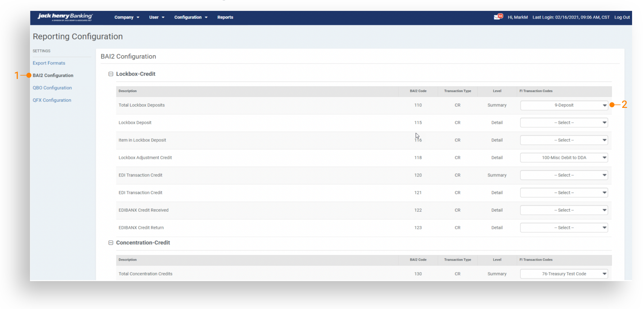
Task: Navigate to QFX Configuration
Action: [x=52, y=100]
